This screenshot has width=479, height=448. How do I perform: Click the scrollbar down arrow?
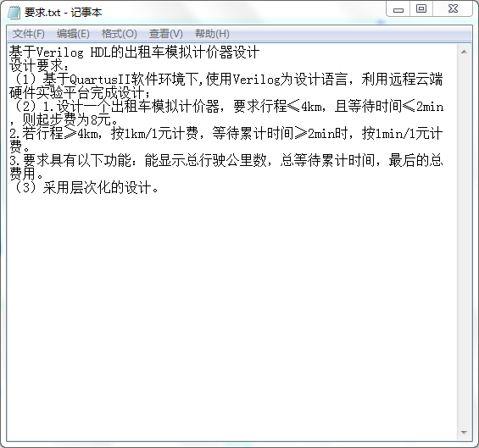464,433
